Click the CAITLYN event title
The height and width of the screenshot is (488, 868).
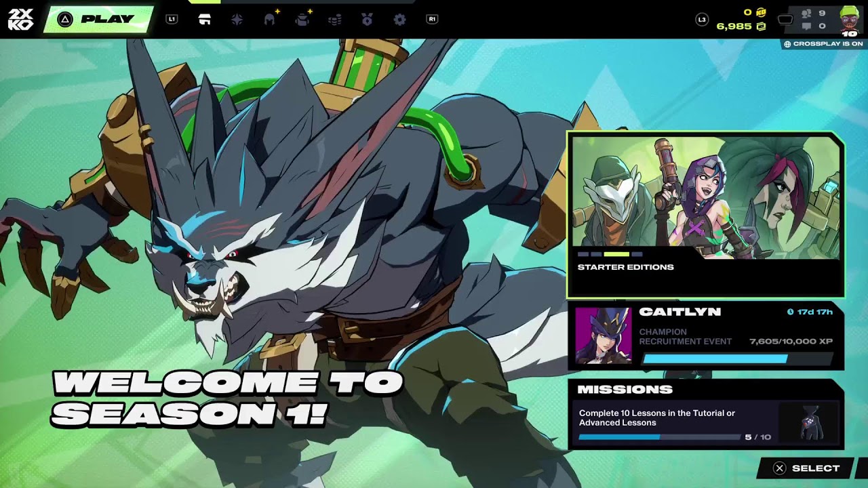point(679,312)
